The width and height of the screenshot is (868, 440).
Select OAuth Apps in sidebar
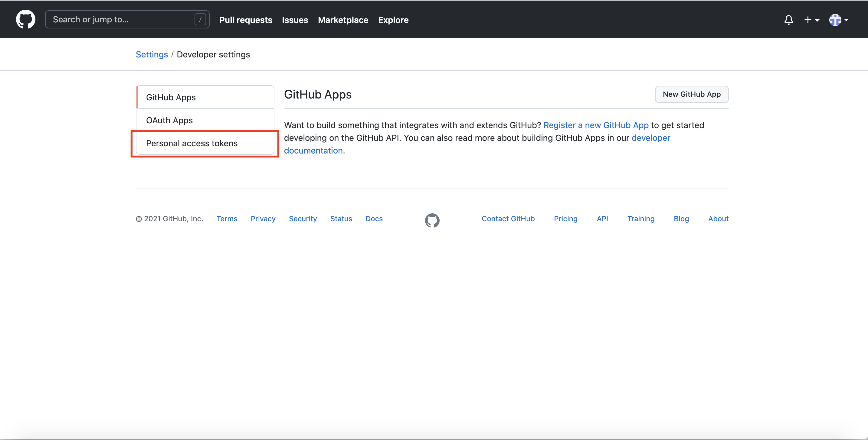pos(169,120)
